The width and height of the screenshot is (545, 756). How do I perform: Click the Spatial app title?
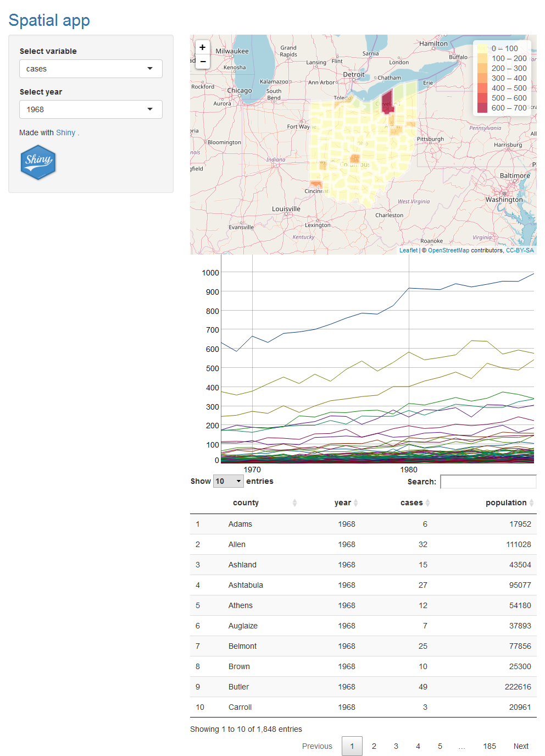[49, 20]
